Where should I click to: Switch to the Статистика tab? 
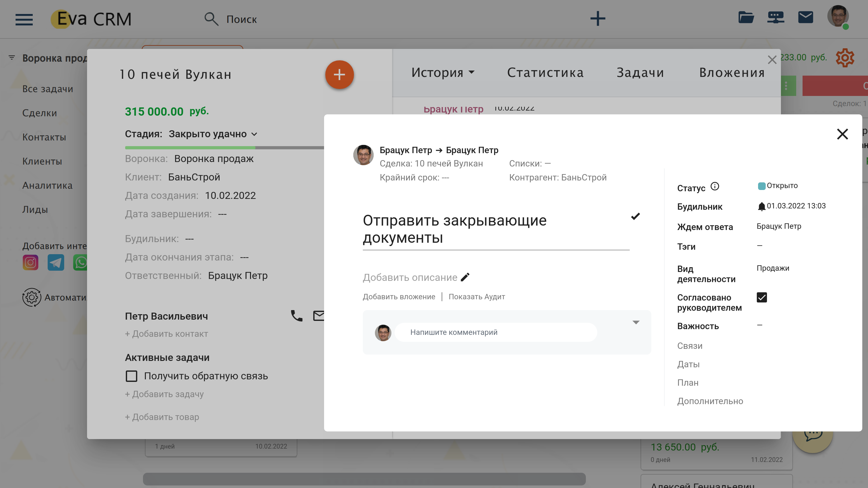[545, 72]
